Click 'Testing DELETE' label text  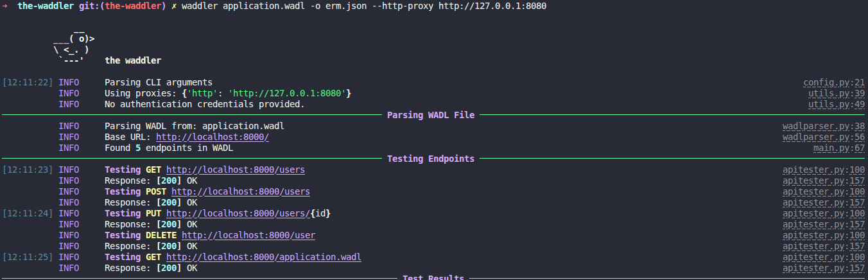click(x=141, y=236)
